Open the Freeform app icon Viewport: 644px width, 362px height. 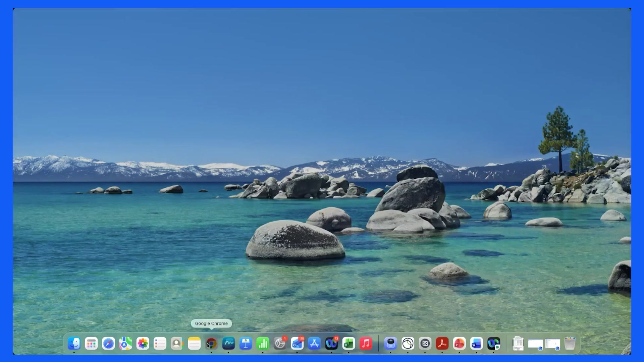228,344
